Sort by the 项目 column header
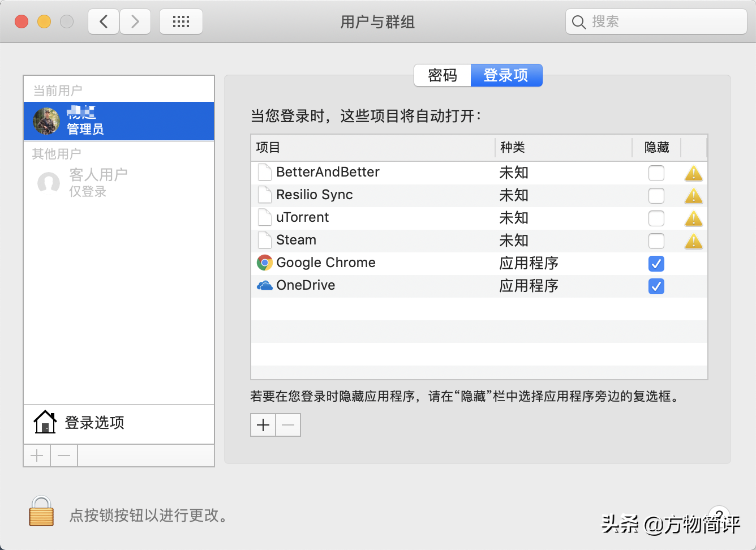The height and width of the screenshot is (550, 756). click(x=373, y=148)
